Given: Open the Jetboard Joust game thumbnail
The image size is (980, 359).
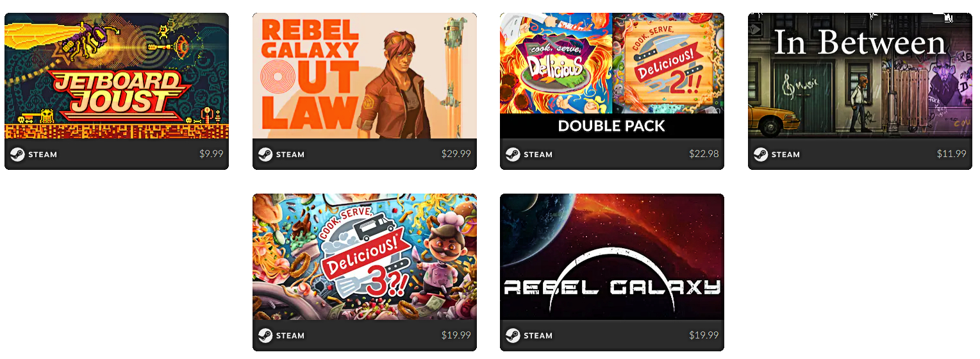Looking at the screenshot, I should click(117, 76).
